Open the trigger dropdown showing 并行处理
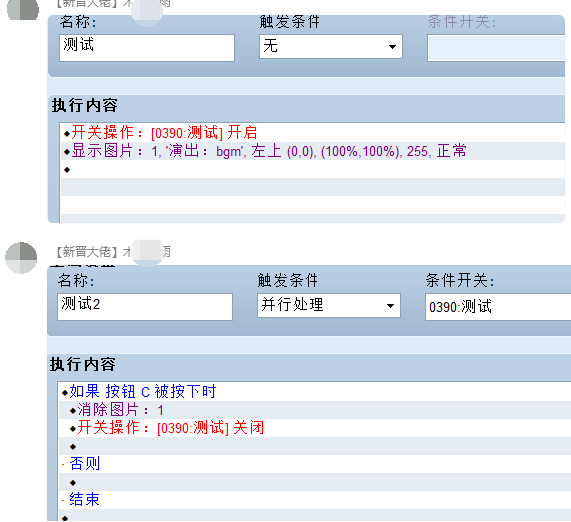This screenshot has width=571, height=522. coord(329,305)
